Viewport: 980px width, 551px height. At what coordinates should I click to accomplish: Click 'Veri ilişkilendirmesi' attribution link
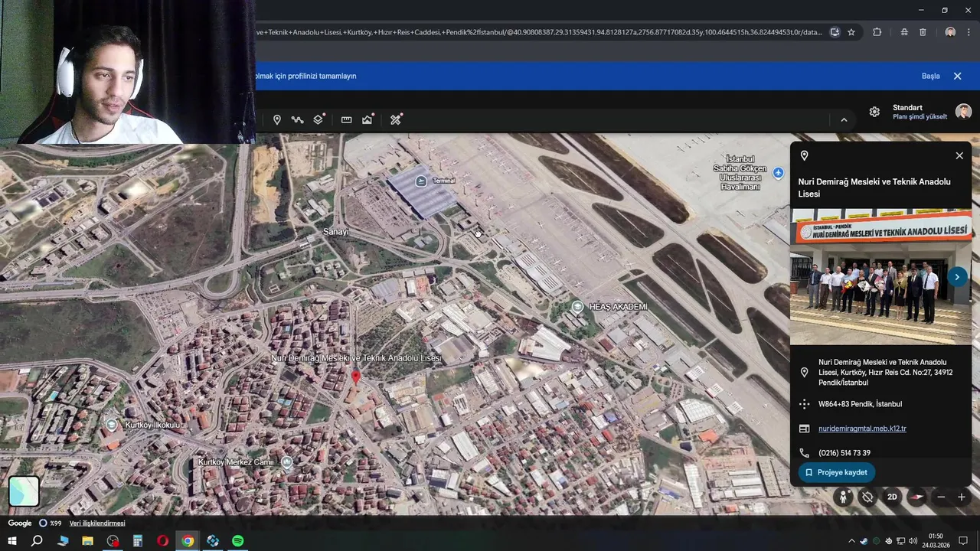coord(97,523)
